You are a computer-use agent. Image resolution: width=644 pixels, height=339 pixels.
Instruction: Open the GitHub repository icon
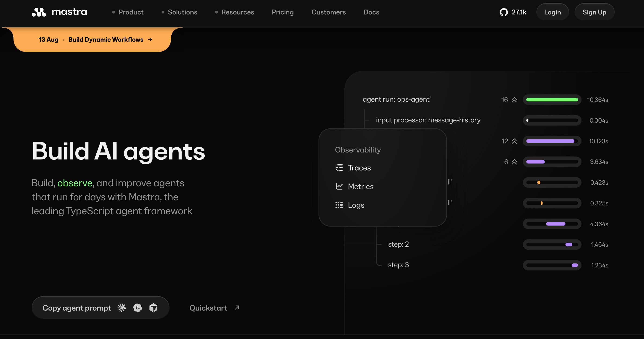(504, 12)
